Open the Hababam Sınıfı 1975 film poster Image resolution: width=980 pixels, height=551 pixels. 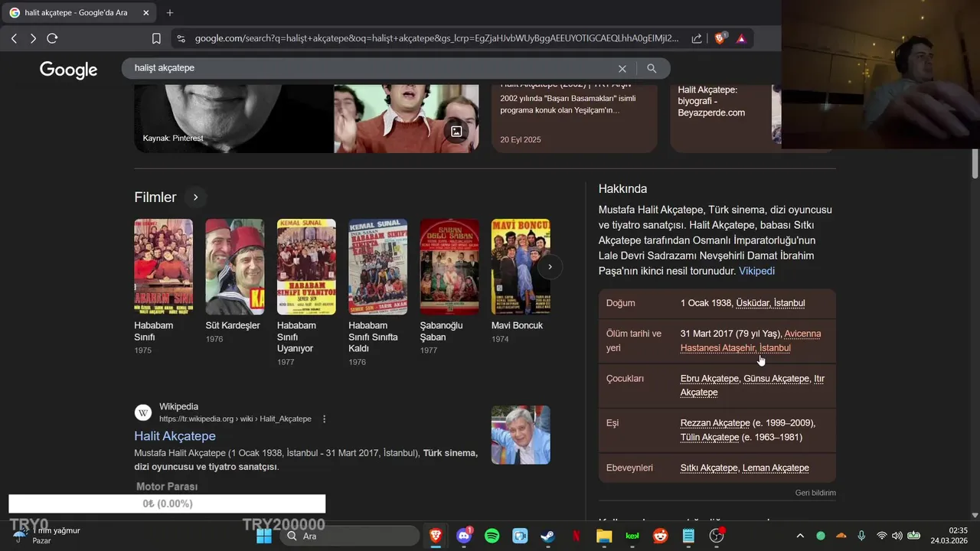tap(164, 267)
